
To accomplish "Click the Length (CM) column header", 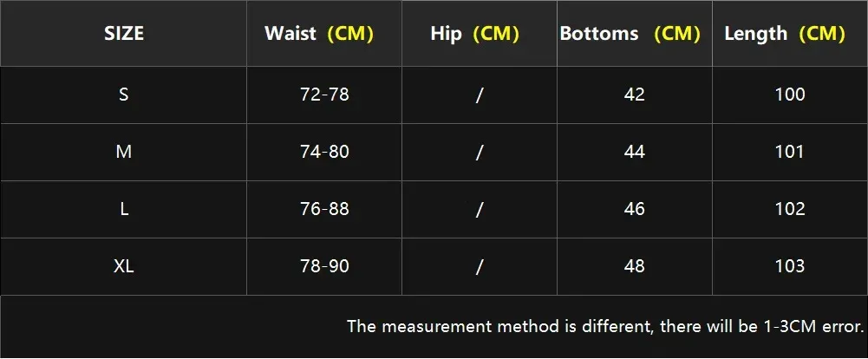I will click(785, 34).
